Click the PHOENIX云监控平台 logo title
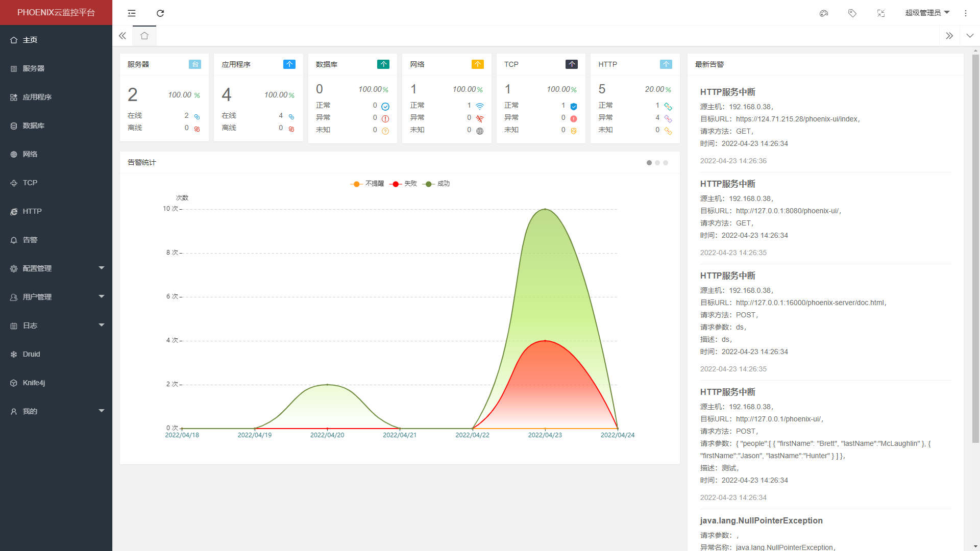This screenshot has height=551, width=980. pyautogui.click(x=56, y=12)
